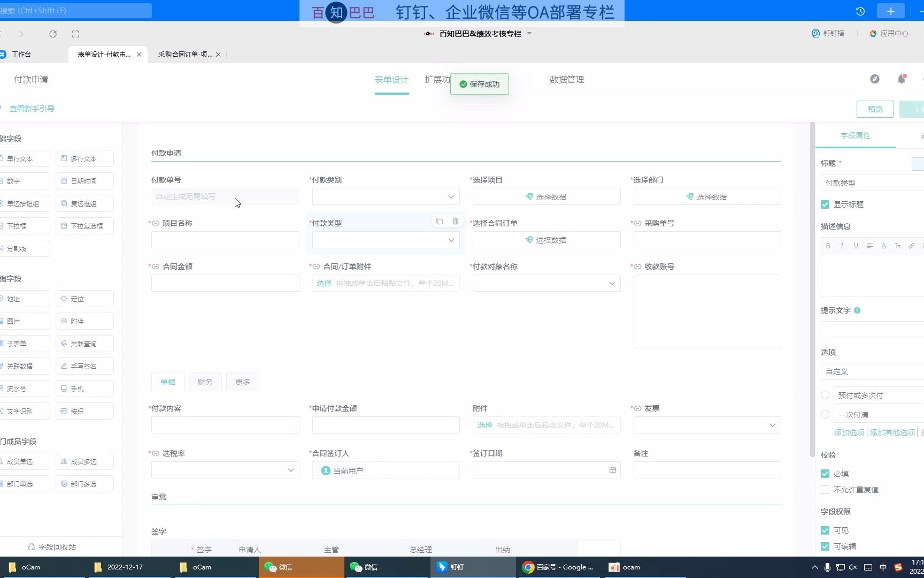Click the calendar icon in 签订日期 field
924x578 pixels.
pos(613,470)
